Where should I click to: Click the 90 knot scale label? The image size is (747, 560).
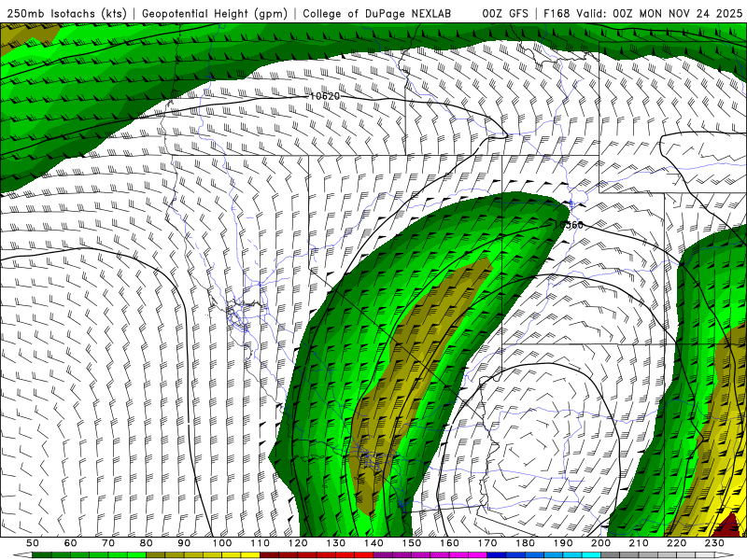tap(184, 543)
